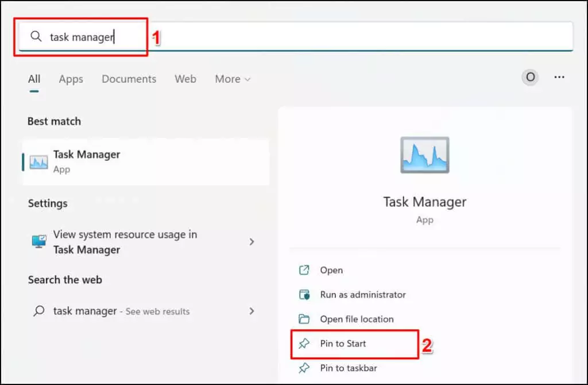Screen dimensions: 588x385
Task: Click the search magnifier icon in search box
Action: 36,36
